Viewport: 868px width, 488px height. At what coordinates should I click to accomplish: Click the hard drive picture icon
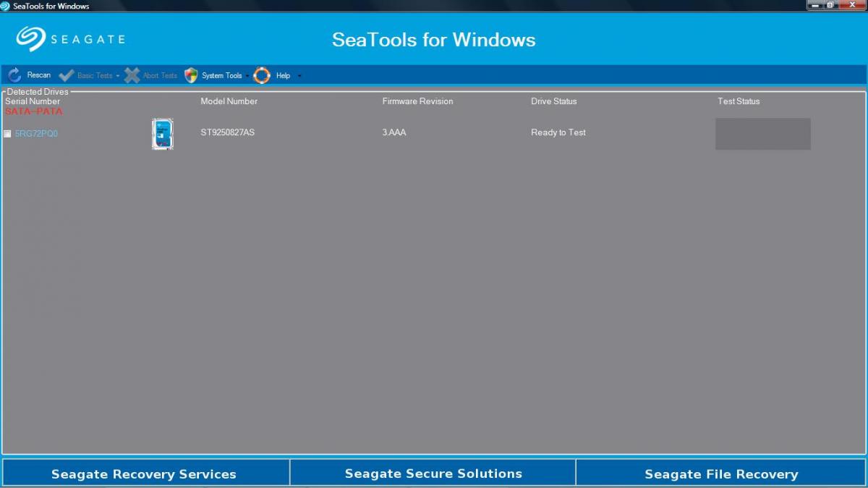163,134
